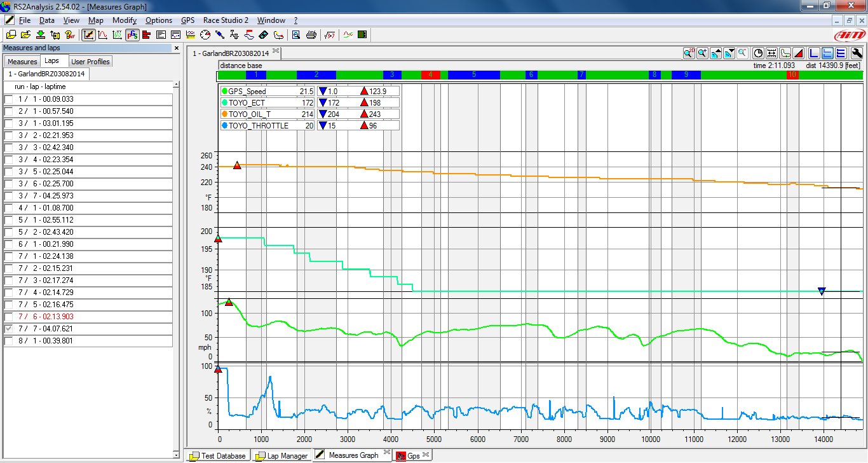Uncheck the lap 7/7 - 04.07.621 checkbox

(8, 329)
